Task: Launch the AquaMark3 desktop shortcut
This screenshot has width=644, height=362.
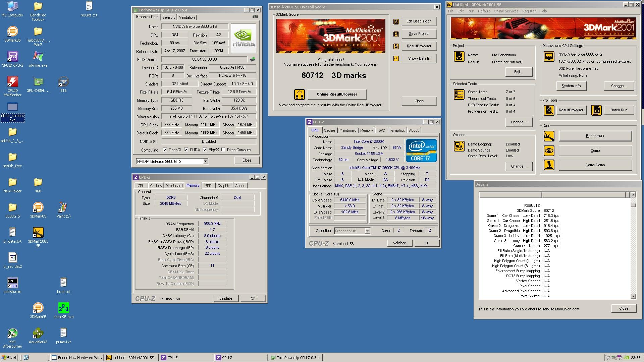Action: (38, 336)
